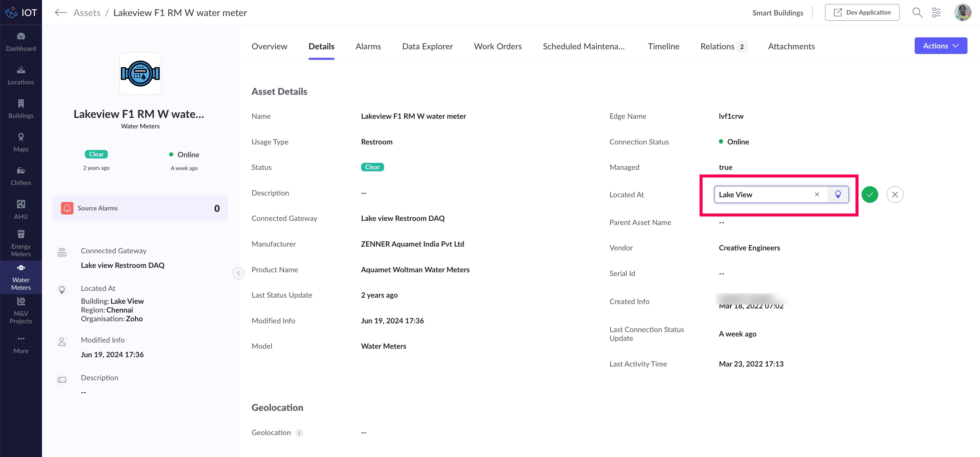
Task: Switch to the Alarms tab
Action: click(x=368, y=46)
